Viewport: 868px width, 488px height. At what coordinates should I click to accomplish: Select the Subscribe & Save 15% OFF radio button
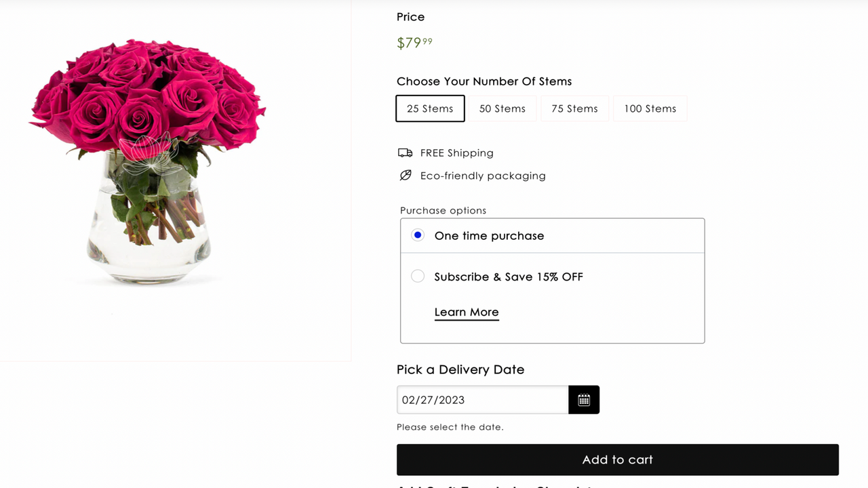[x=418, y=276]
